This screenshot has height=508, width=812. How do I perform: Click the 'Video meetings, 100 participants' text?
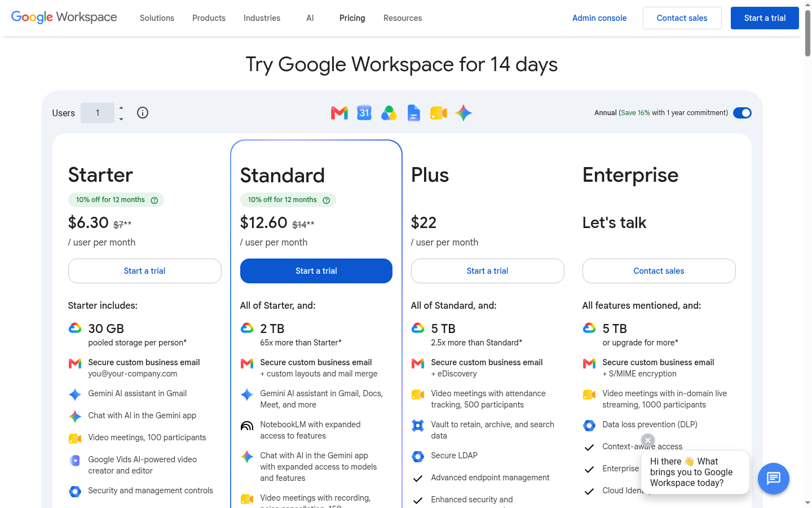[147, 437]
